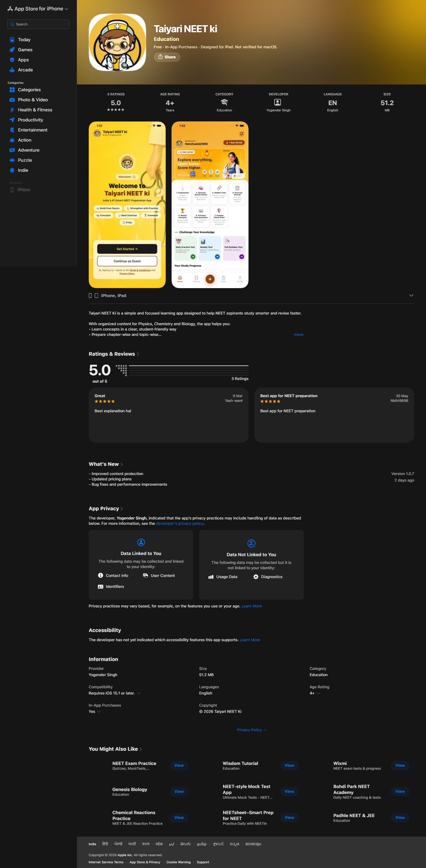Open the App Store for iPhone platform dropdown
The height and width of the screenshot is (868, 426).
pyautogui.click(x=38, y=9)
